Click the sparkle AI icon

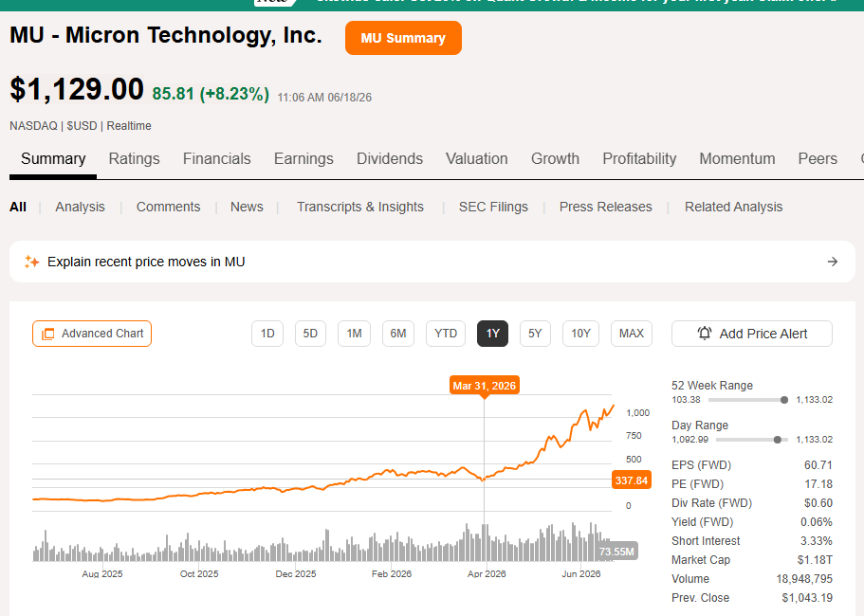pos(31,262)
